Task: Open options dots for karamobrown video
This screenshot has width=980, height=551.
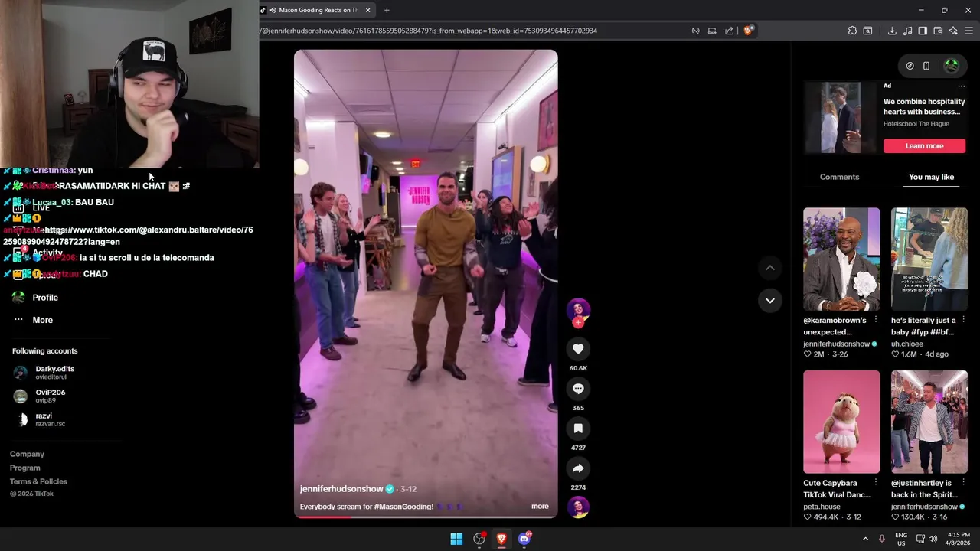Action: [x=876, y=320]
